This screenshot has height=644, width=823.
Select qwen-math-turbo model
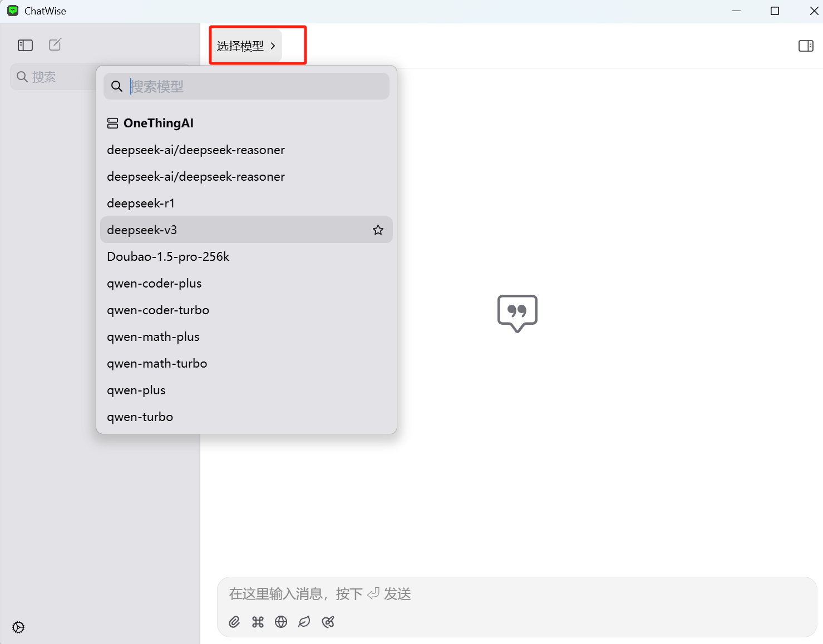point(247,363)
